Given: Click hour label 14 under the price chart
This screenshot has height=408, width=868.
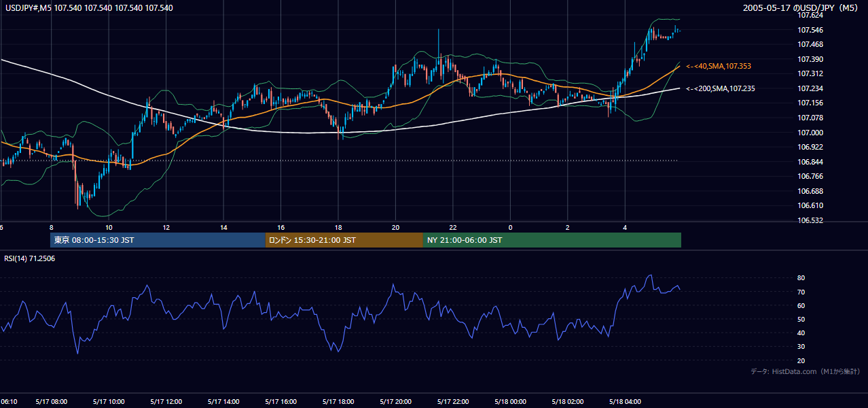Looking at the screenshot, I should [223, 227].
